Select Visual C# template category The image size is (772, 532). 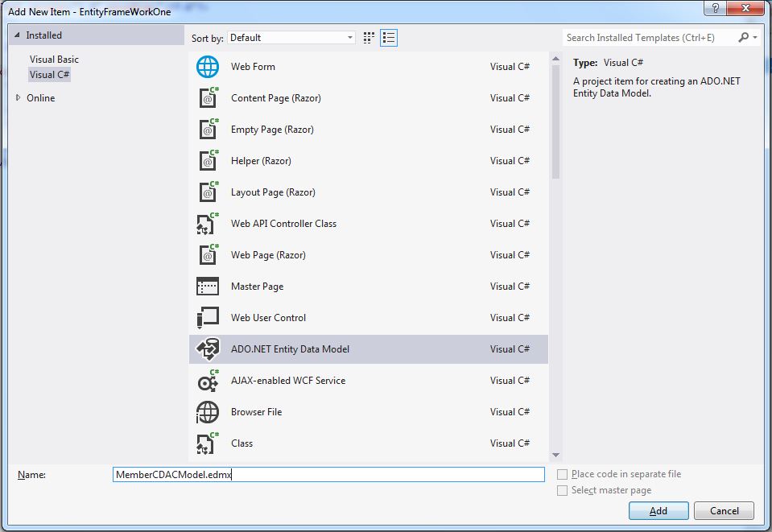tap(49, 75)
